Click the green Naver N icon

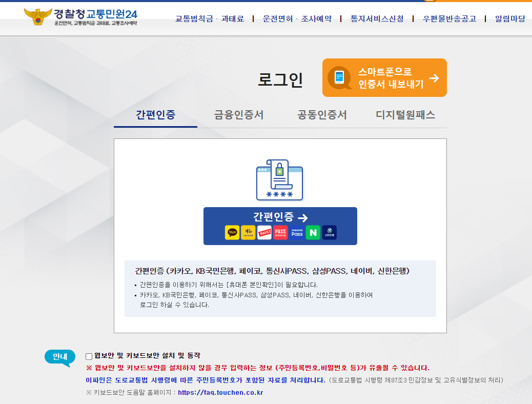click(x=313, y=233)
